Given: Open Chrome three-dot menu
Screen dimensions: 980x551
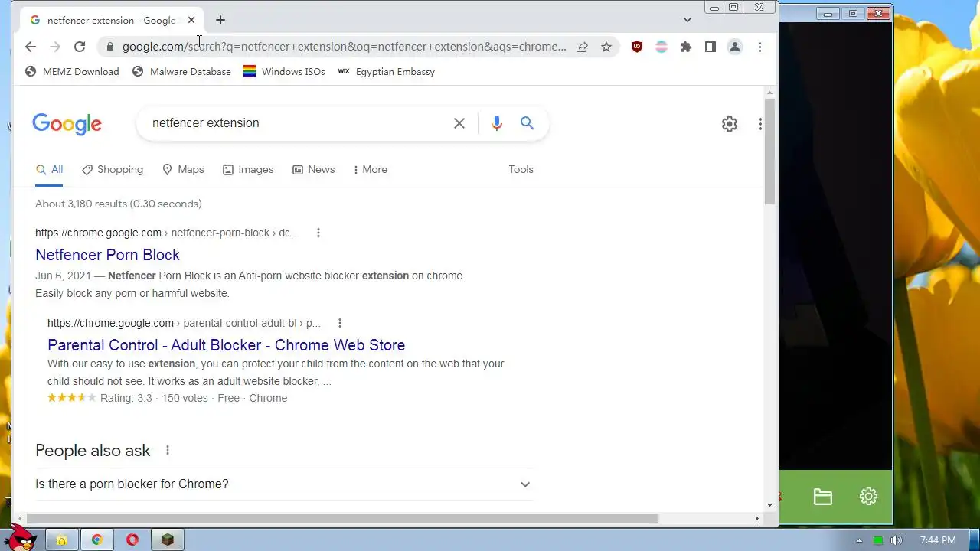Looking at the screenshot, I should (759, 47).
